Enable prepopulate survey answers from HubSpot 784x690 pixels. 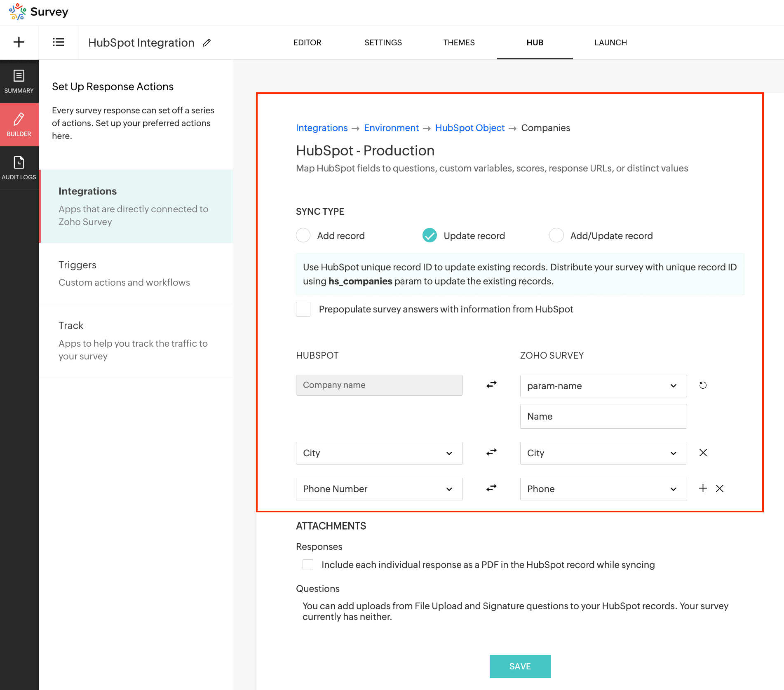(303, 309)
